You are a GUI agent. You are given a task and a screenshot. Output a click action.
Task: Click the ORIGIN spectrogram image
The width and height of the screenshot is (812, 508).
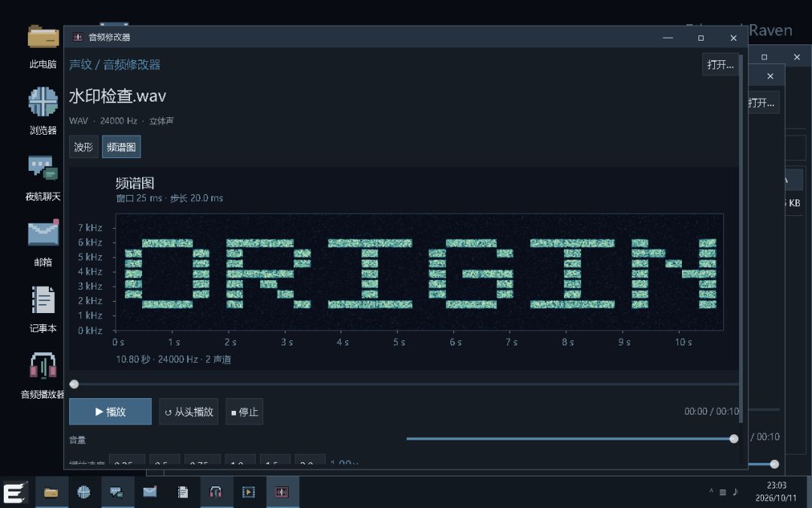(420, 272)
